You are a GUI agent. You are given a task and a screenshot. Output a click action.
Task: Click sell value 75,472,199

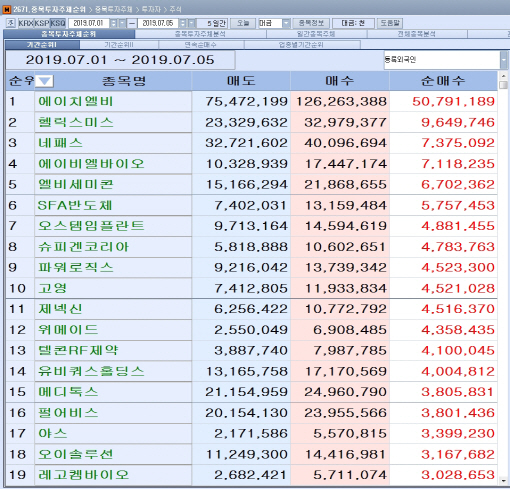click(x=246, y=101)
